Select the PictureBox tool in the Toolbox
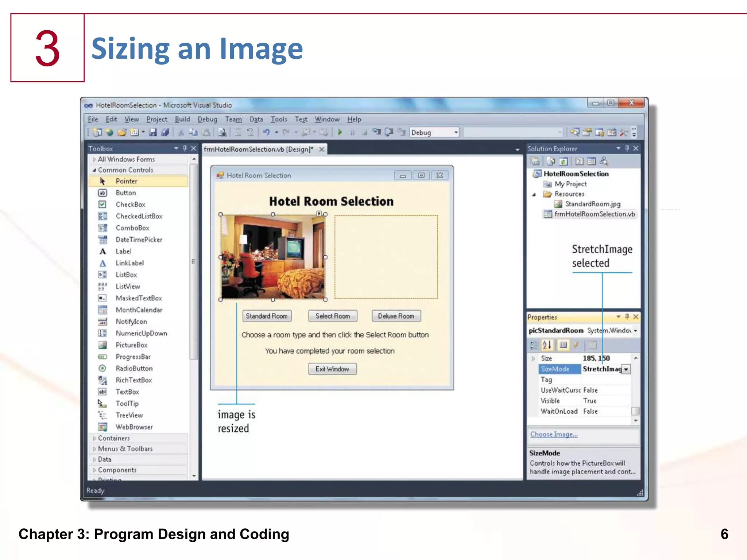The width and height of the screenshot is (747, 560). click(131, 345)
